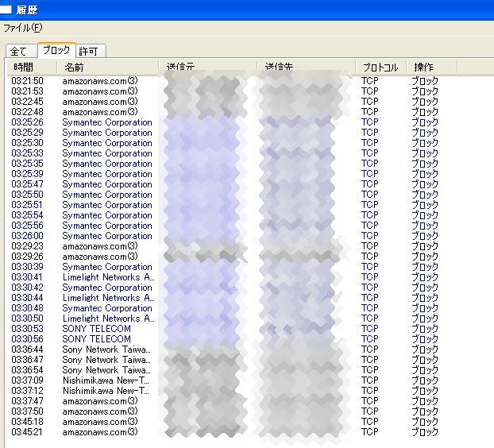Click ブロック cell in 03:37:09 Nishimikawa row
This screenshot has width=494, height=448.
425,380
